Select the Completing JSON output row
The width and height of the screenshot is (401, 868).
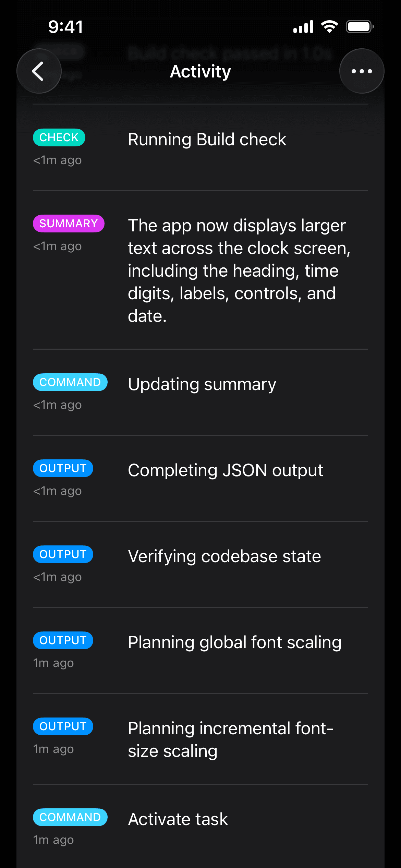point(225,470)
